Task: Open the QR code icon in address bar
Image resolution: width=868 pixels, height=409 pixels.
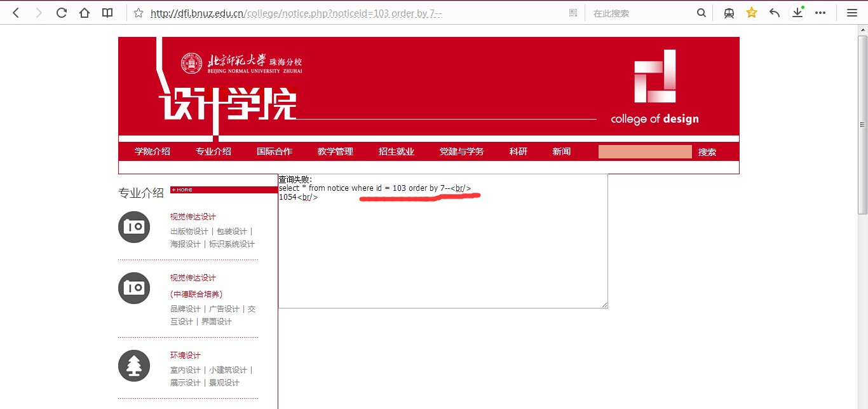Action: coord(573,13)
